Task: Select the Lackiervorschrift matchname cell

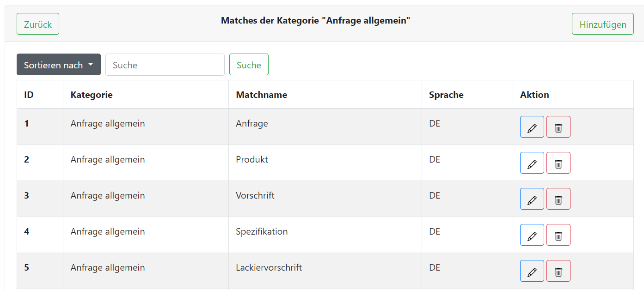Action: [269, 268]
